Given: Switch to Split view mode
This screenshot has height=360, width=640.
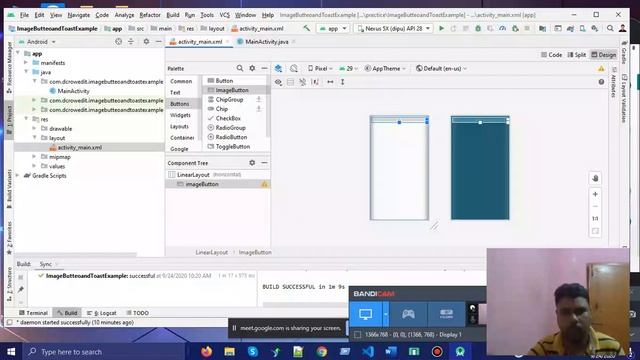Looking at the screenshot, I should pos(577,55).
